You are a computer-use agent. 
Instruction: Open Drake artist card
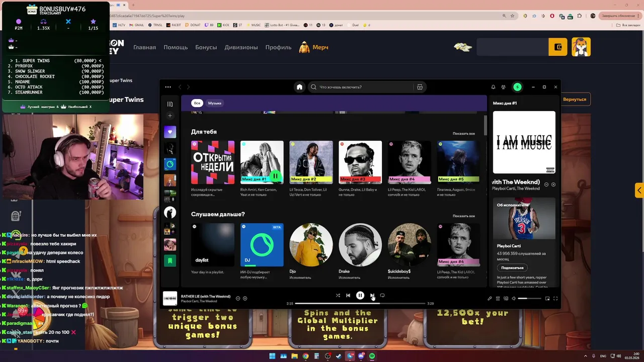[360, 251]
